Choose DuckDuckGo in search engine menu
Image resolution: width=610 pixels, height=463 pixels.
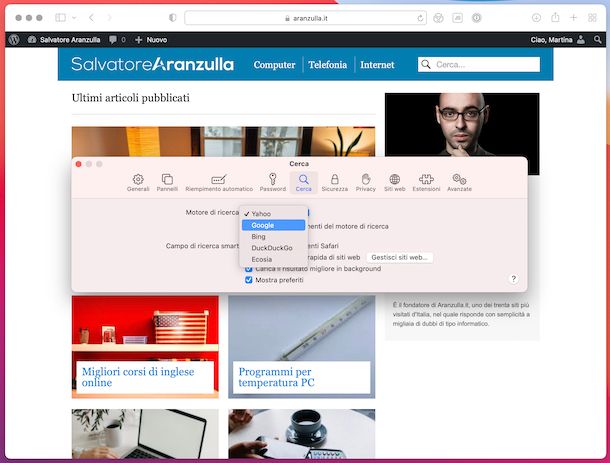273,248
